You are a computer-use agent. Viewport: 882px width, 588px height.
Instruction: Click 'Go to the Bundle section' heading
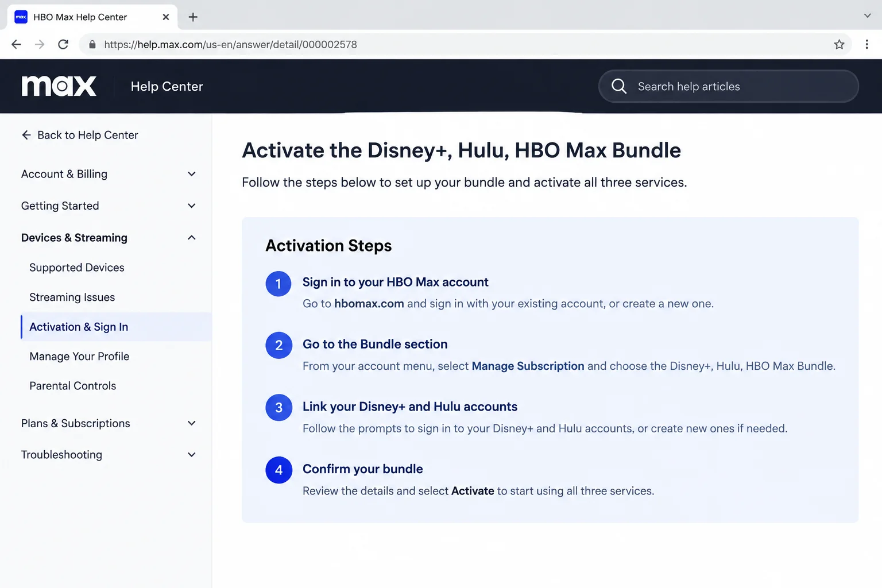[x=375, y=344]
